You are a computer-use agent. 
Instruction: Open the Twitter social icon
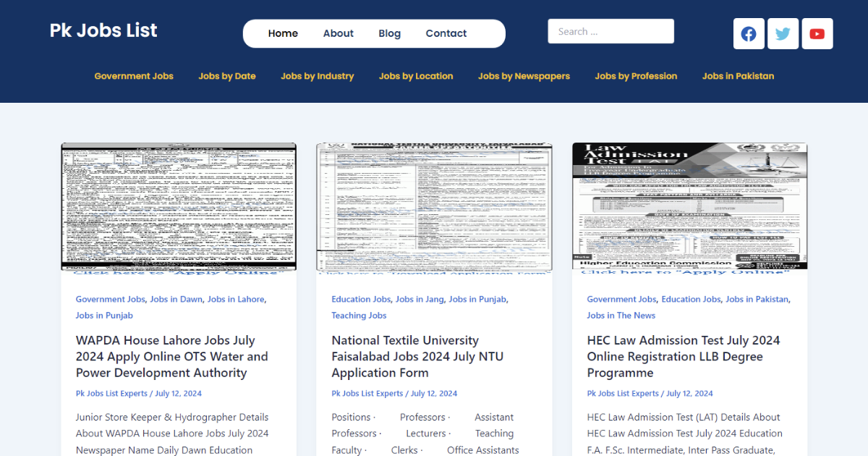pyautogui.click(x=783, y=34)
